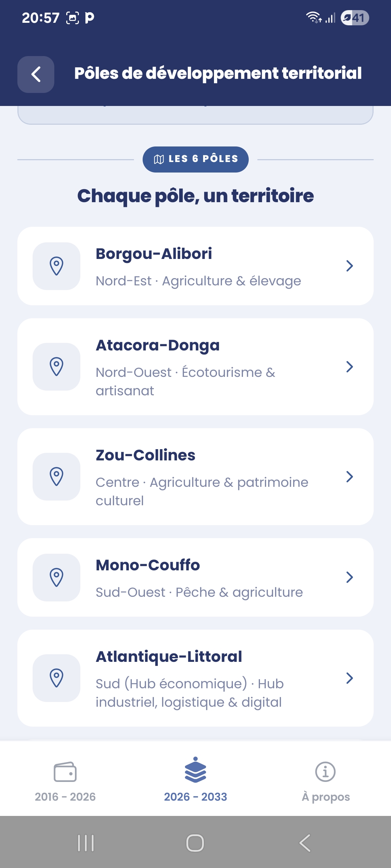This screenshot has width=391, height=868.
Task: Tap the LES 6 PÔLES badge
Action: pyautogui.click(x=195, y=159)
